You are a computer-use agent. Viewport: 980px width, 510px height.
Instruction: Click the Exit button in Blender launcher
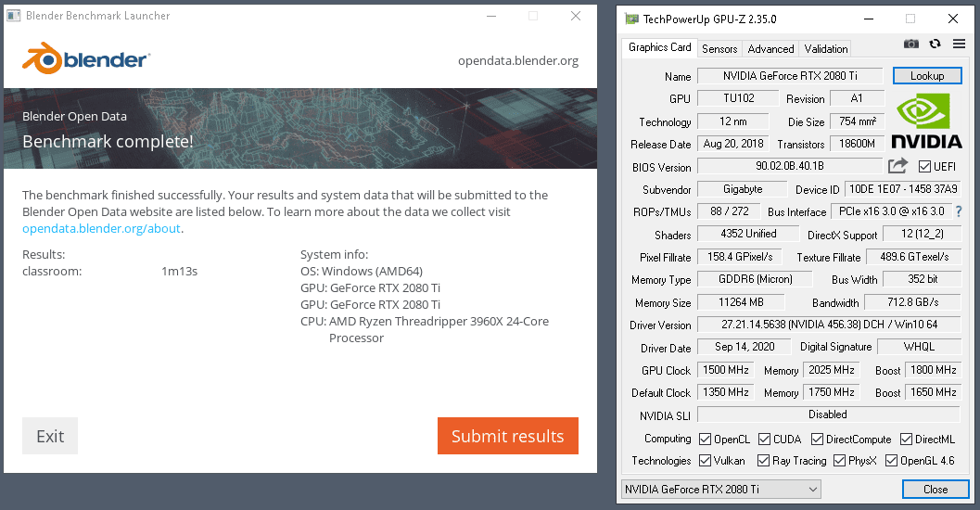50,436
